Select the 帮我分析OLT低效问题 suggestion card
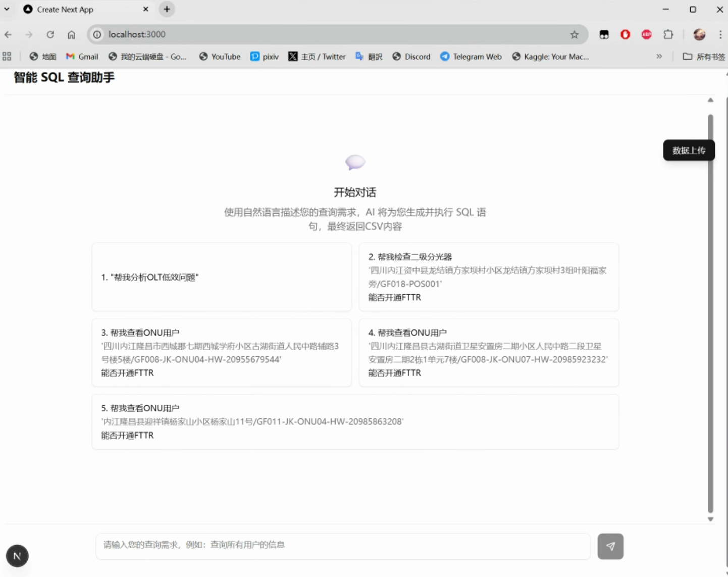The width and height of the screenshot is (728, 577). 222,277
